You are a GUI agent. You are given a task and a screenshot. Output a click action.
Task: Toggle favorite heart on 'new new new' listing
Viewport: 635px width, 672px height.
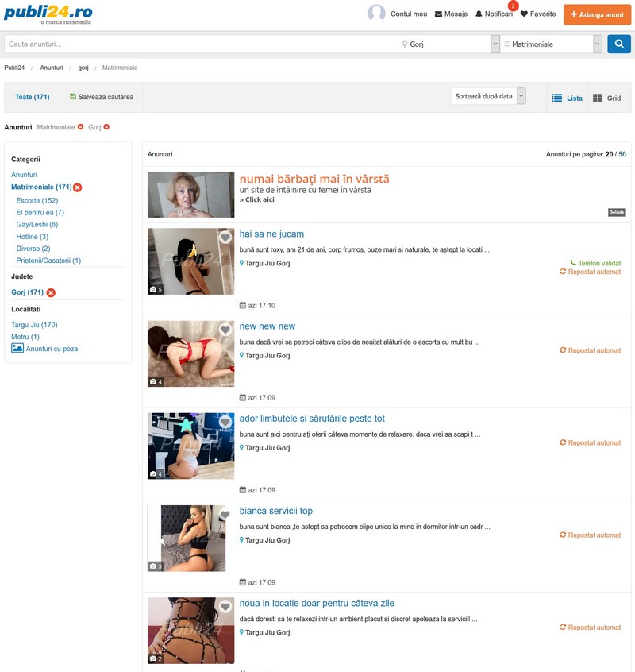click(x=225, y=330)
